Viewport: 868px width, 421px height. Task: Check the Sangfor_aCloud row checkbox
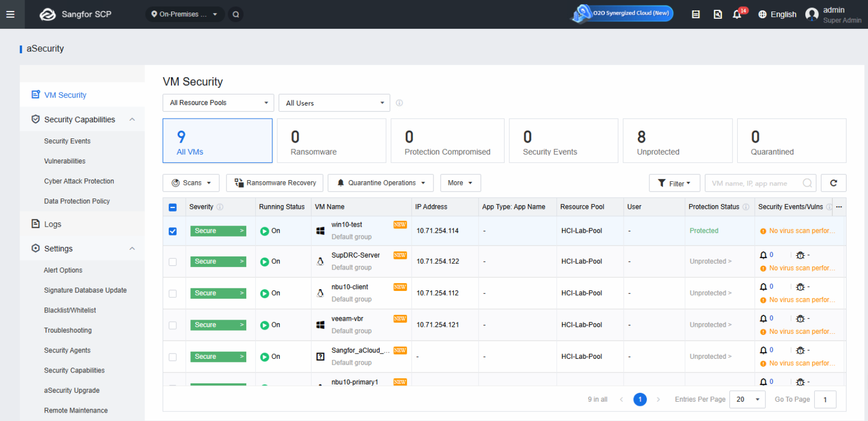[173, 357]
